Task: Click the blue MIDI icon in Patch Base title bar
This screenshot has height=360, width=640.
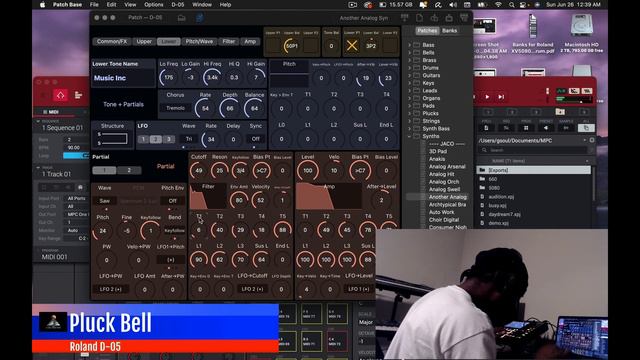Action: point(200,18)
